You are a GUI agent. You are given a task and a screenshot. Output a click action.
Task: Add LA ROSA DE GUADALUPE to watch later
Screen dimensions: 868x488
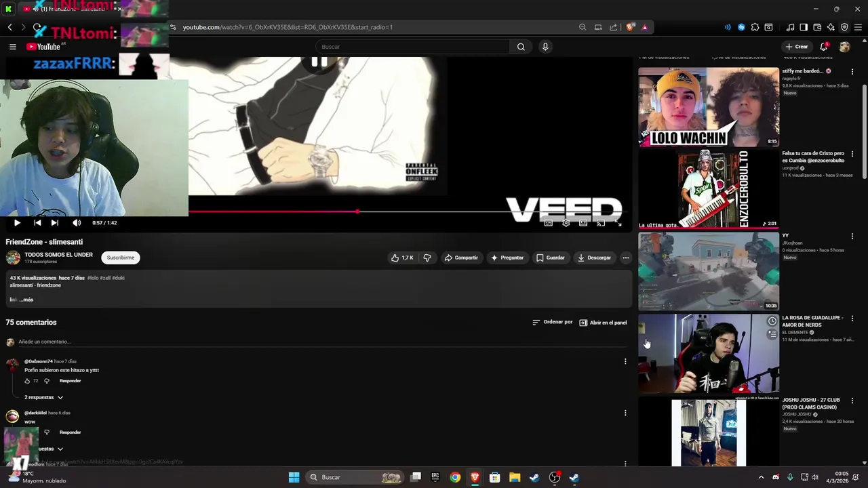(772, 321)
